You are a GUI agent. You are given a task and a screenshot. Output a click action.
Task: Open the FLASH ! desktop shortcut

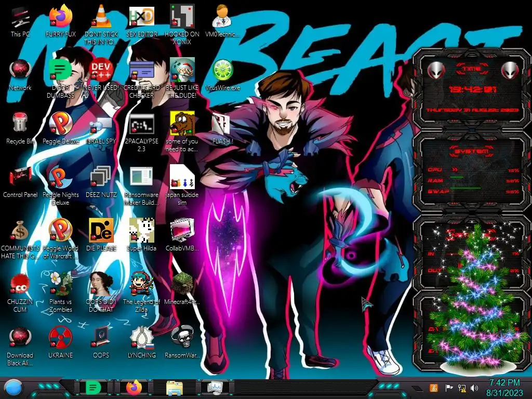tap(222, 129)
